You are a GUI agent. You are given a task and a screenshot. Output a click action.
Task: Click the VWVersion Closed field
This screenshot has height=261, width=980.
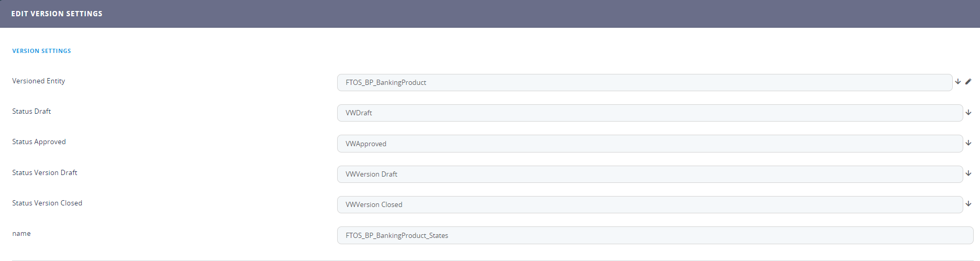pyautogui.click(x=649, y=204)
